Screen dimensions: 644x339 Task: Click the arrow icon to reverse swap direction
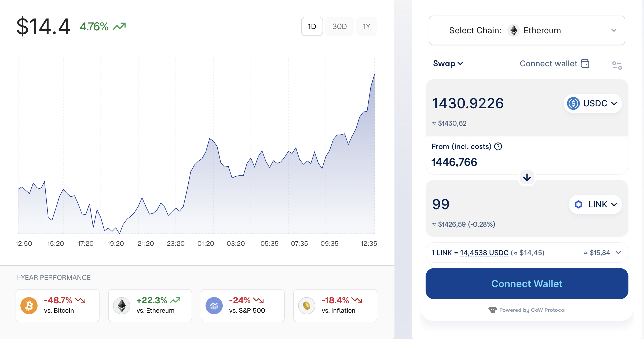coord(527,177)
